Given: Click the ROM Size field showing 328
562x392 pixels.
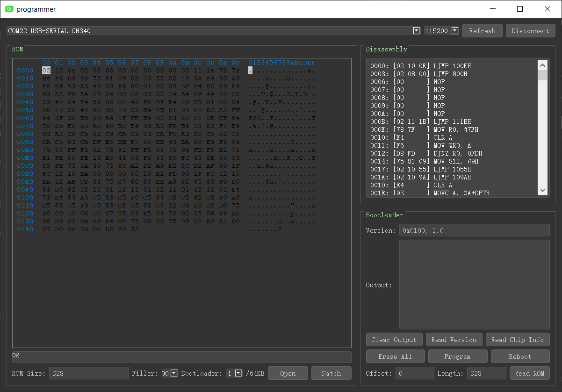Looking at the screenshot, I should coord(88,373).
